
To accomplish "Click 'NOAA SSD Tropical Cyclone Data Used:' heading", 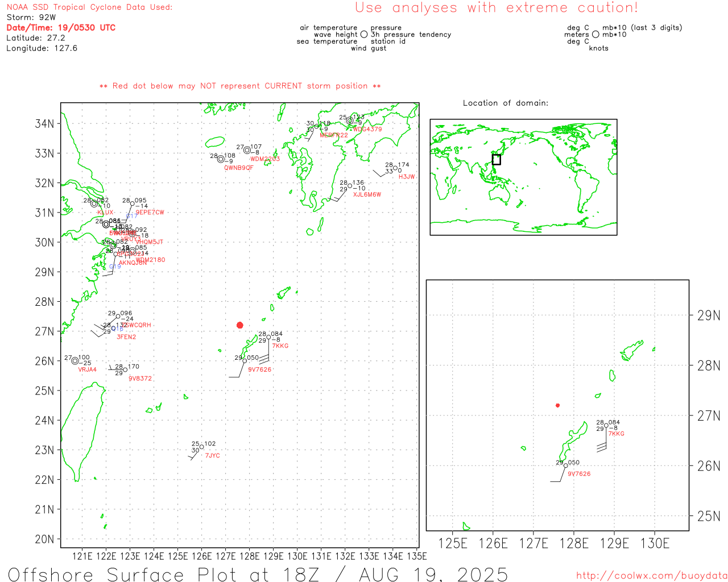I will (89, 7).
